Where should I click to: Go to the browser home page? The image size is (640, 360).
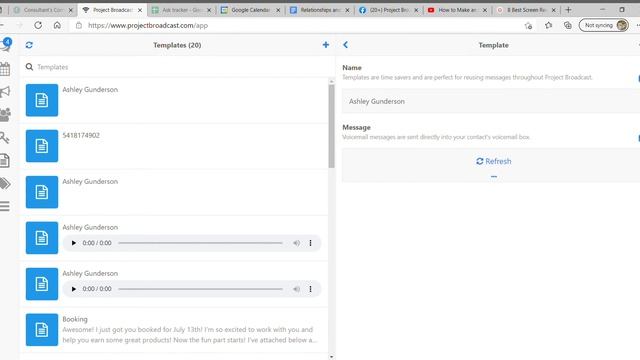coord(57,25)
